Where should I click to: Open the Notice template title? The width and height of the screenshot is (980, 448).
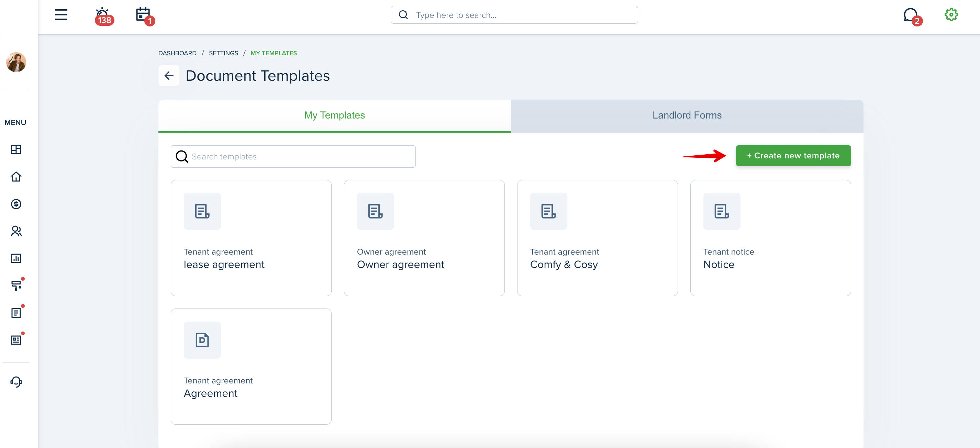pos(719,264)
